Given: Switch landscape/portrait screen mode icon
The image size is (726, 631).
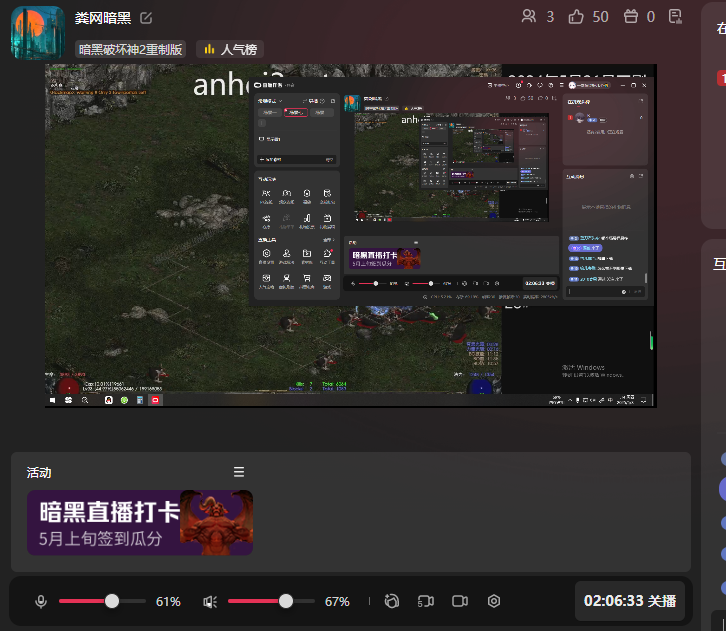Looking at the screenshot, I should [426, 601].
